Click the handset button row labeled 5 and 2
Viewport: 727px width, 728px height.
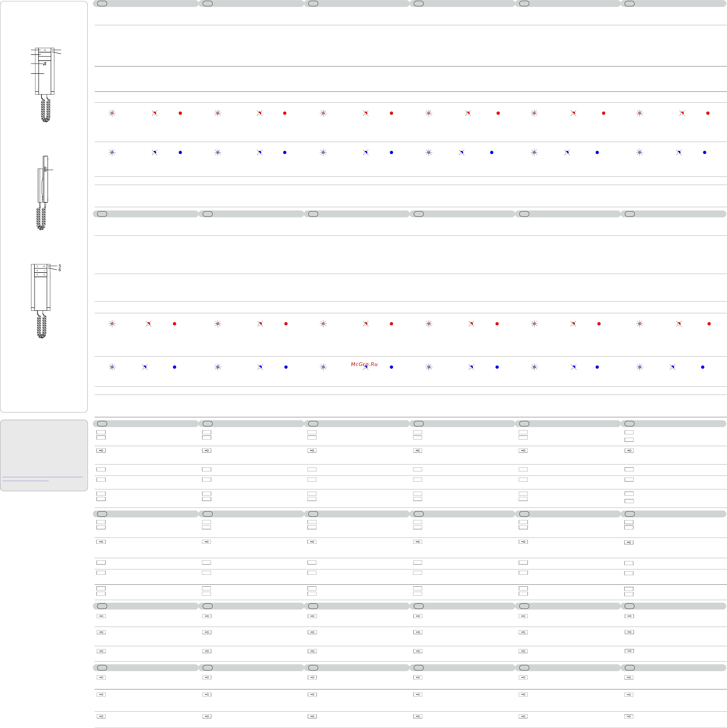click(x=41, y=275)
